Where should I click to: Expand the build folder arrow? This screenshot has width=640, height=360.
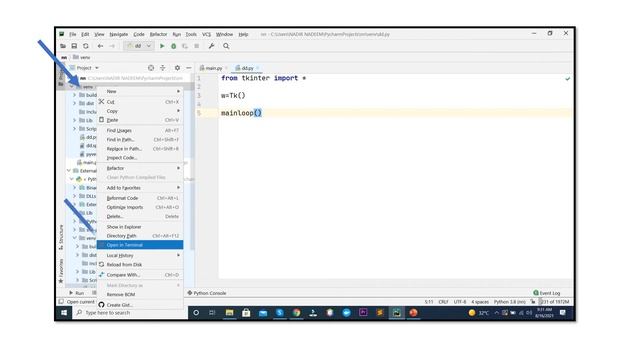tap(74, 95)
